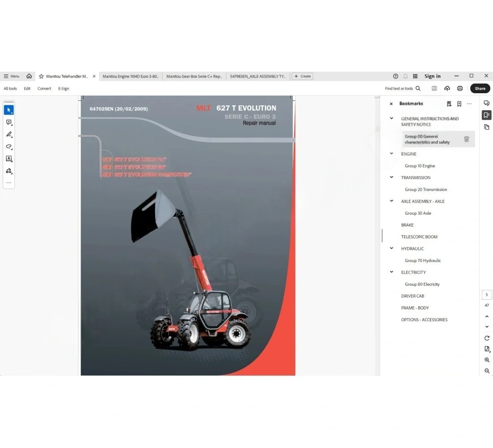Select the Group 30 Axle bookmark
Viewport: 493px width, 448px height.
(418, 213)
